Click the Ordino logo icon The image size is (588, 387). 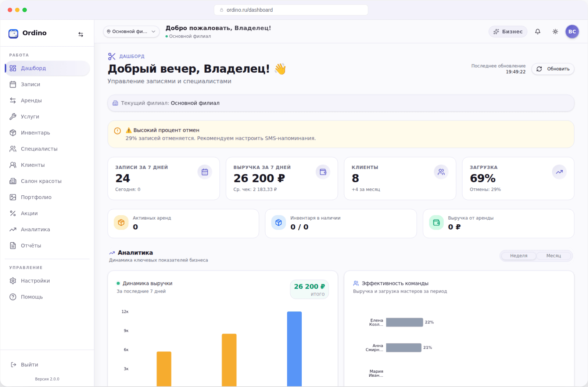point(13,33)
